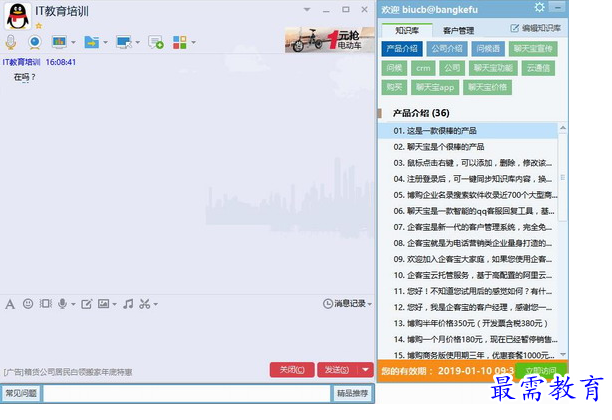Click the 公司 green tag
The width and height of the screenshot is (612, 420).
click(452, 68)
